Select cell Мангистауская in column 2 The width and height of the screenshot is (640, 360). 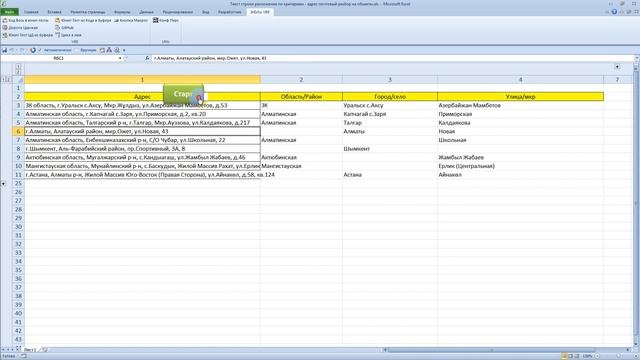[301, 166]
